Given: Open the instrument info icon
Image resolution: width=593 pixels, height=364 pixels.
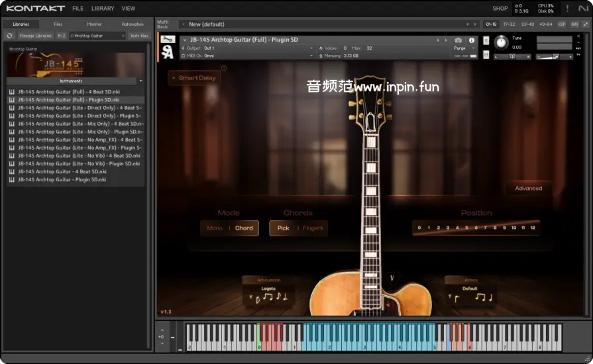Looking at the screenshot, I should [472, 40].
